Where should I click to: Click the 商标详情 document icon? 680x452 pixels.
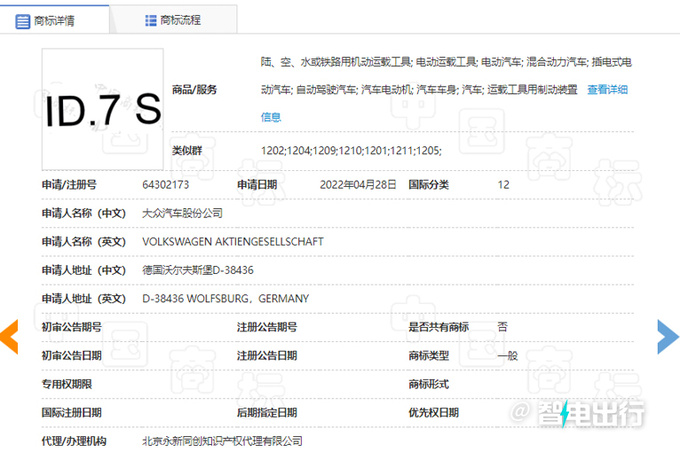point(23,21)
